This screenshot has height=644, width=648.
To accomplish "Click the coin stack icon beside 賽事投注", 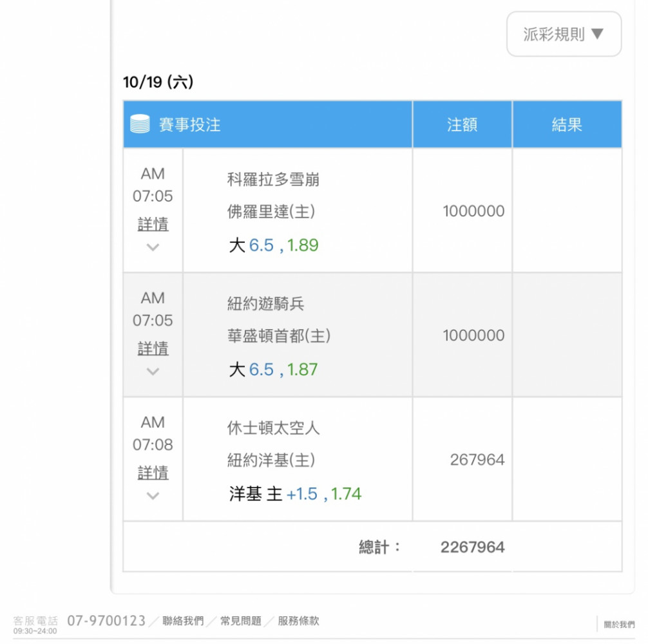I will point(140,124).
